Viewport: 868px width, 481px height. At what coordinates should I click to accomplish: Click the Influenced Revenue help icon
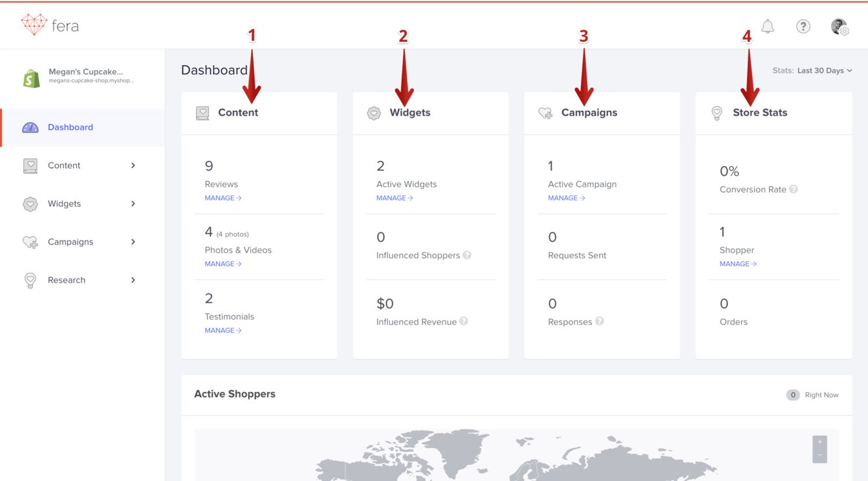464,321
